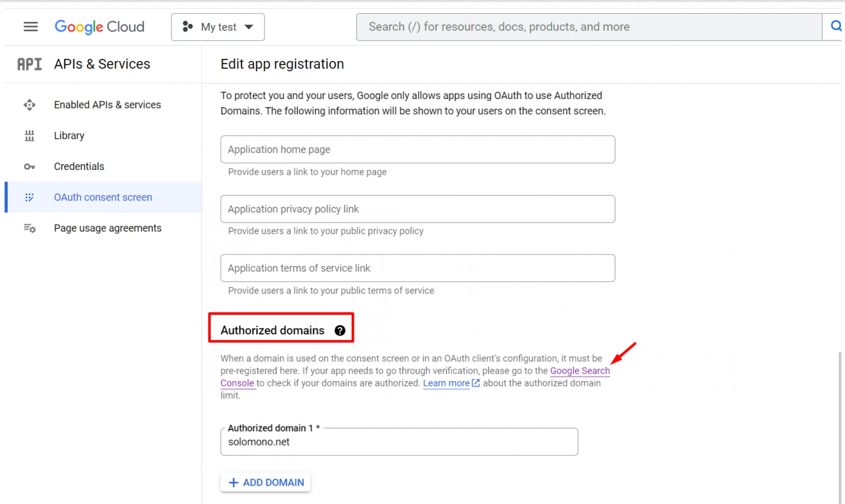Click the Authorized domain 1 field
The height and width of the screenshot is (504, 845).
pos(399,442)
